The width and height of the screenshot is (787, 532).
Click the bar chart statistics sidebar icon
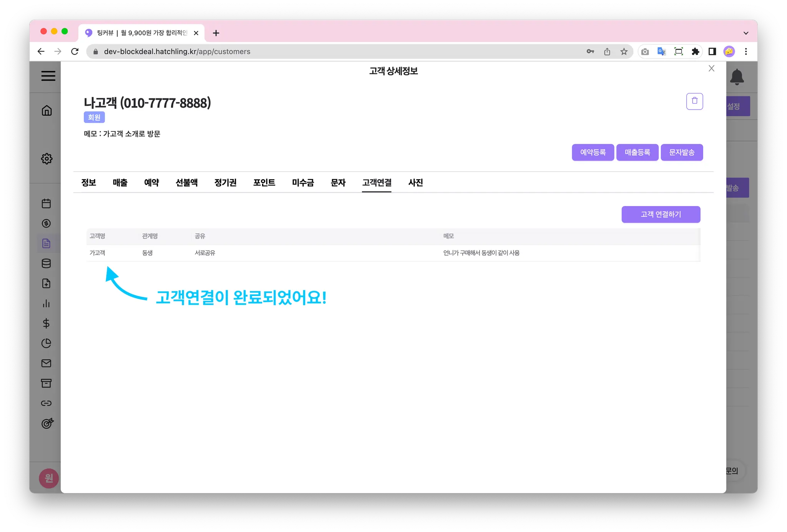point(46,303)
